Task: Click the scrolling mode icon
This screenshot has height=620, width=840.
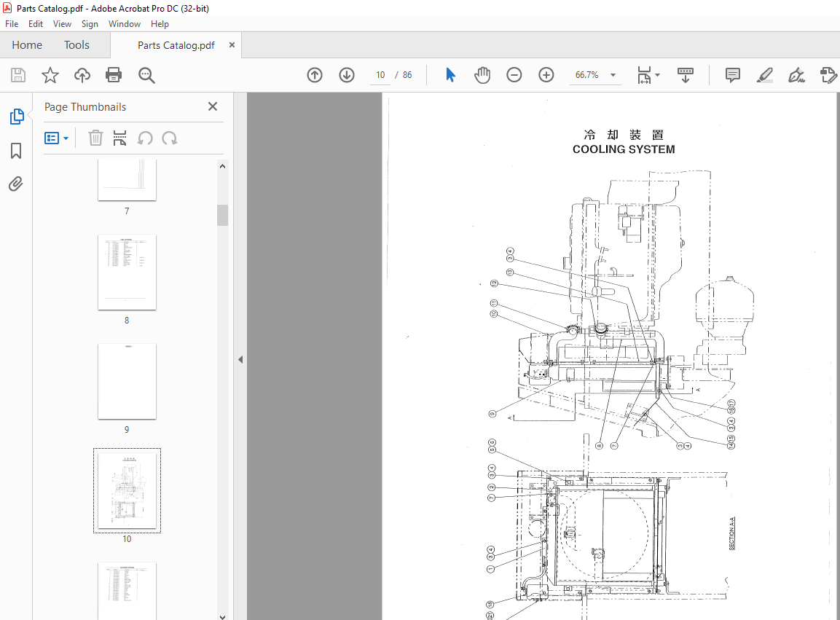Action: (685, 75)
